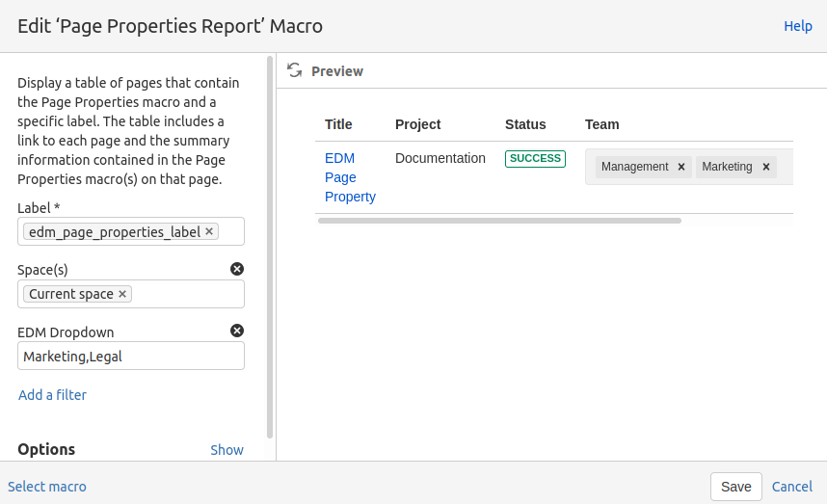Save the macro settings
827x504 pixels.
click(x=735, y=487)
